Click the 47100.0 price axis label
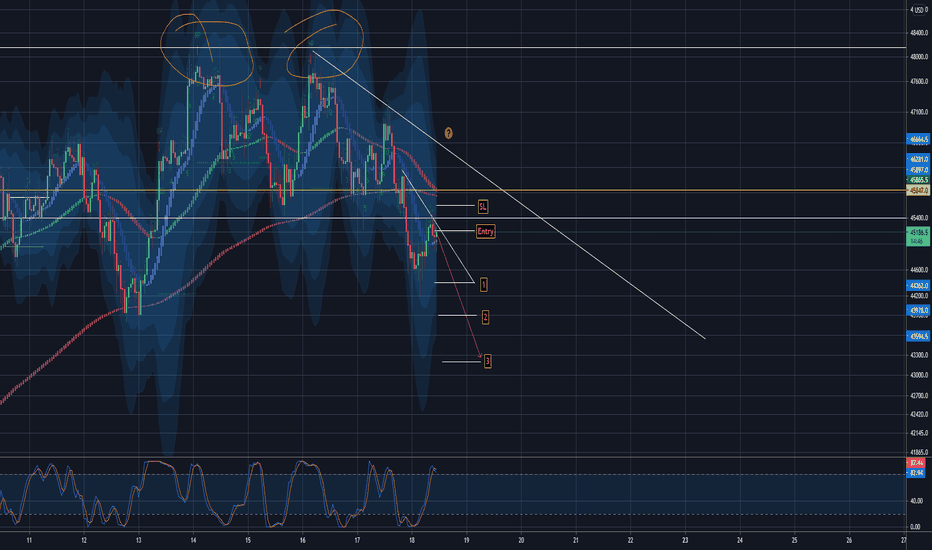The height and width of the screenshot is (550, 932). (x=918, y=112)
